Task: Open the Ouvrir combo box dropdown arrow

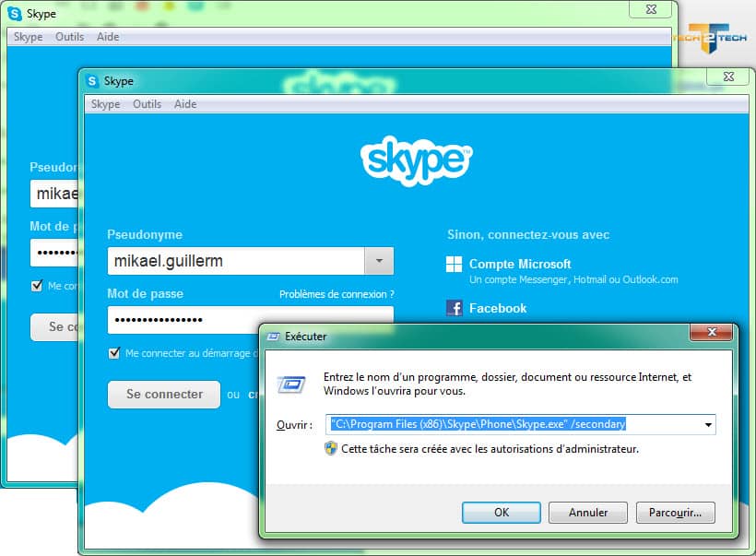Action: pyautogui.click(x=707, y=425)
